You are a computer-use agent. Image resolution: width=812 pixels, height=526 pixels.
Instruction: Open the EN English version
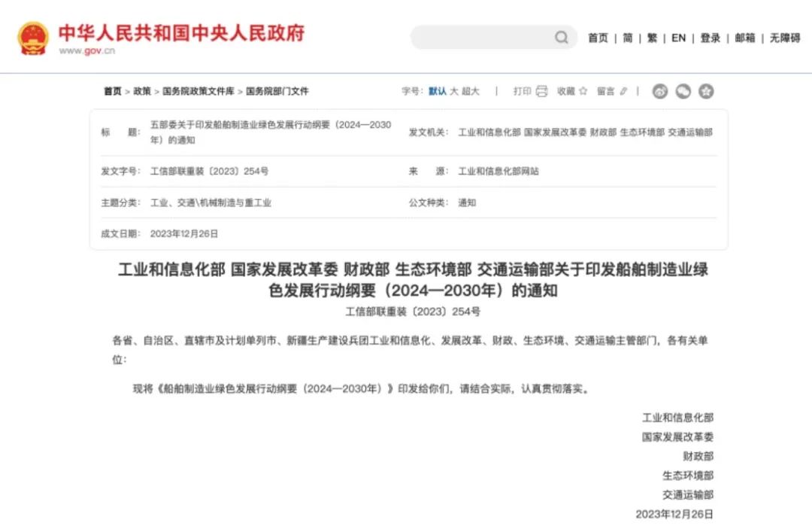(x=678, y=38)
